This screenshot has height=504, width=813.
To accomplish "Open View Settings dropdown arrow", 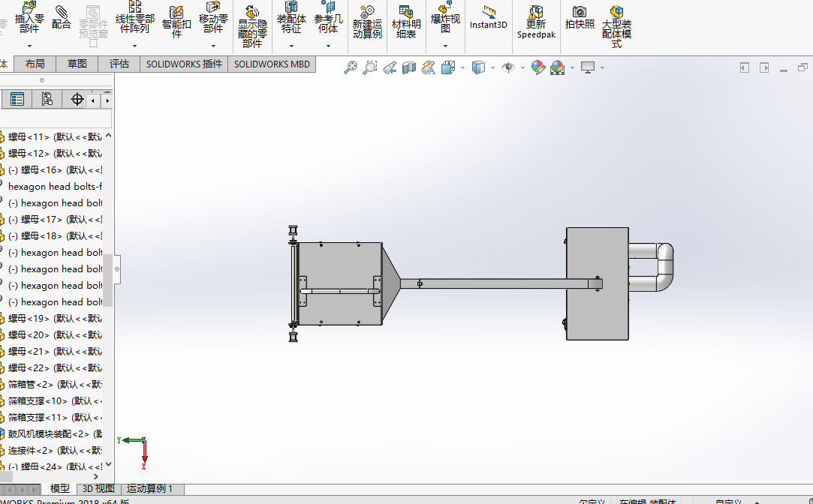I will coord(602,67).
